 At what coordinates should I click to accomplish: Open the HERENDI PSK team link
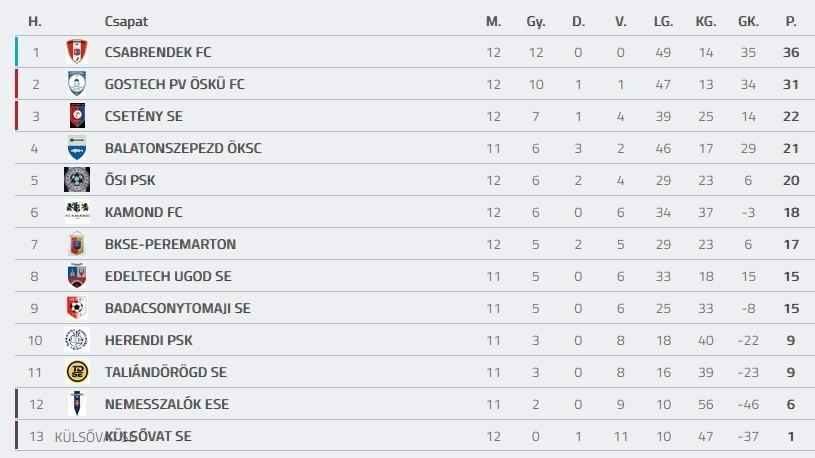tap(148, 340)
